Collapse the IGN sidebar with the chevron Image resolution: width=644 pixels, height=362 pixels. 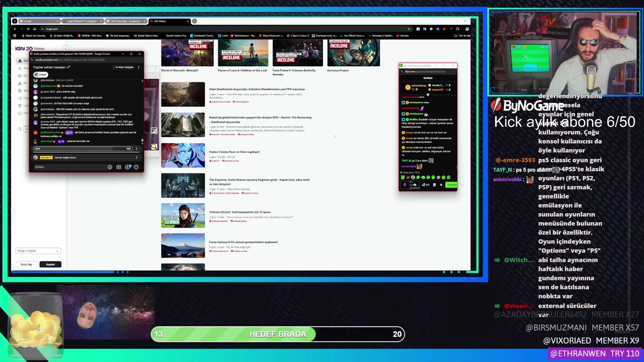point(65,48)
